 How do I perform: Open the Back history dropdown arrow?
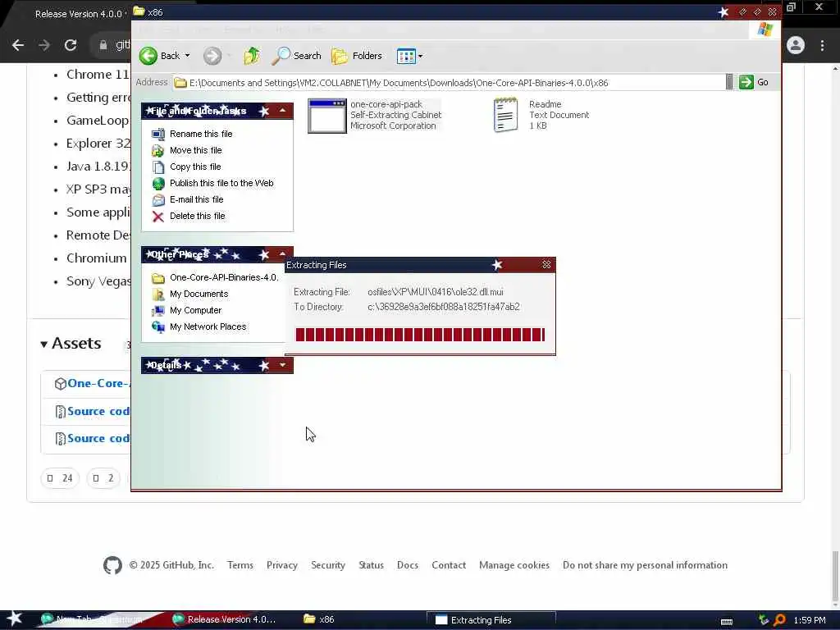tap(188, 56)
